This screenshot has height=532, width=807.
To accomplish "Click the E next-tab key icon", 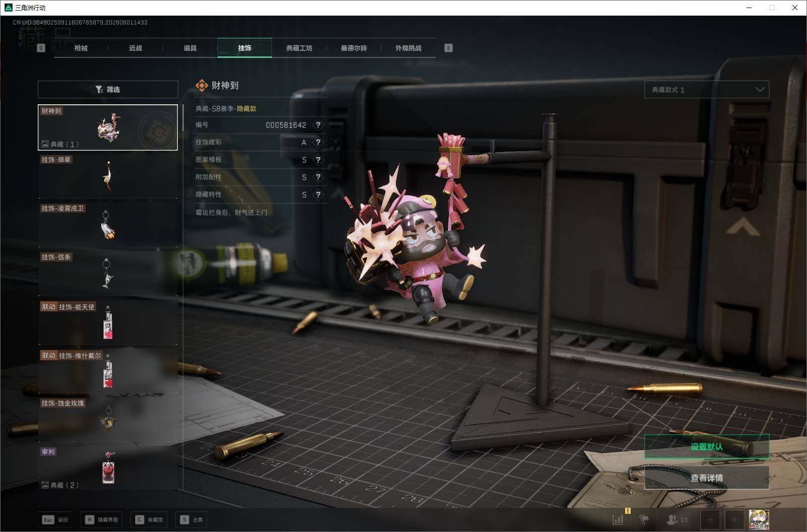I will tap(448, 48).
